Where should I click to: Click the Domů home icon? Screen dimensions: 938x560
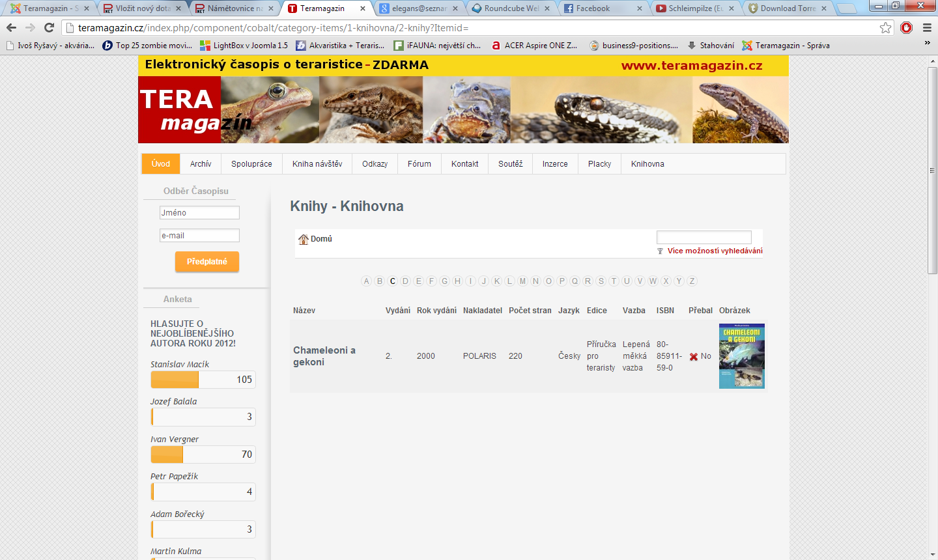click(x=303, y=239)
